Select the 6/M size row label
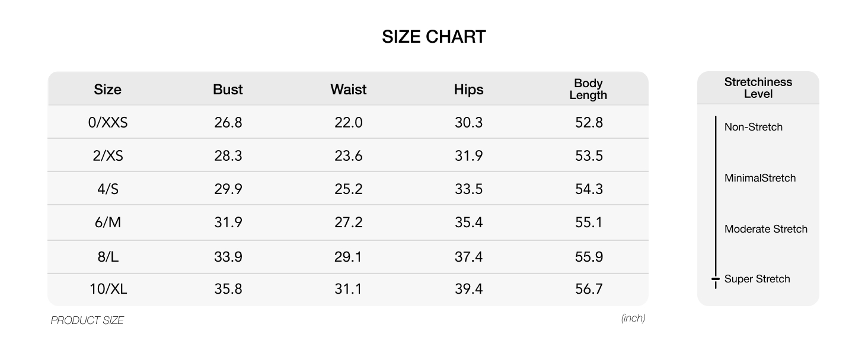The image size is (868, 356). pos(108,223)
